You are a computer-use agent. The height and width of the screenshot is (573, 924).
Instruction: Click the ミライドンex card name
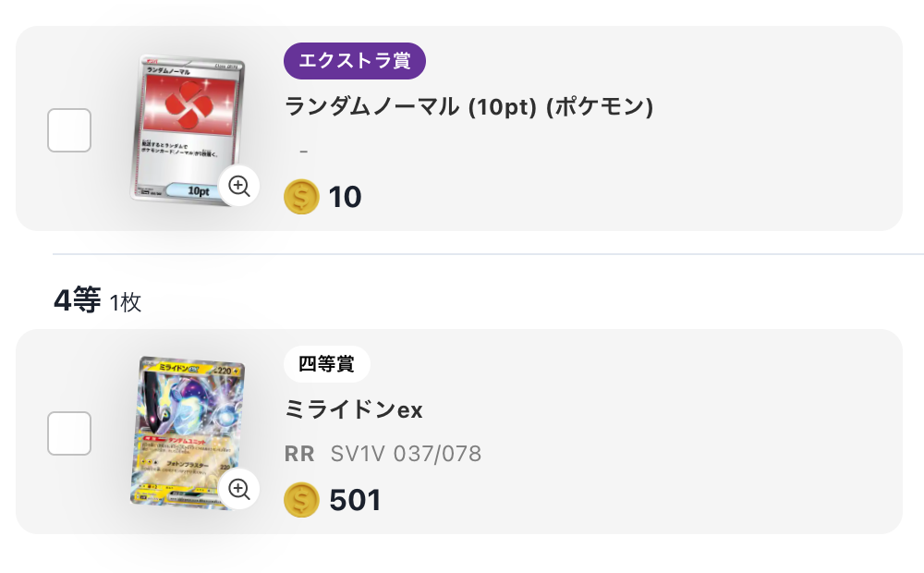[x=354, y=410]
